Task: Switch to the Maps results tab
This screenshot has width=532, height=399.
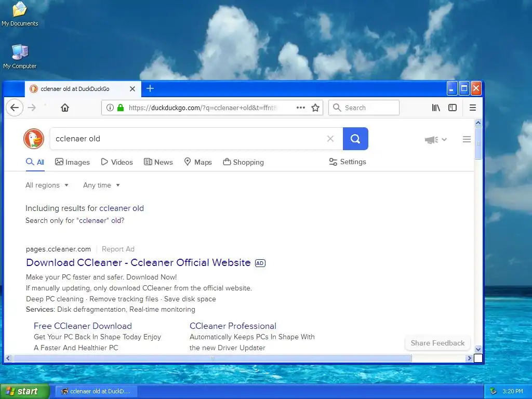Action: click(198, 162)
